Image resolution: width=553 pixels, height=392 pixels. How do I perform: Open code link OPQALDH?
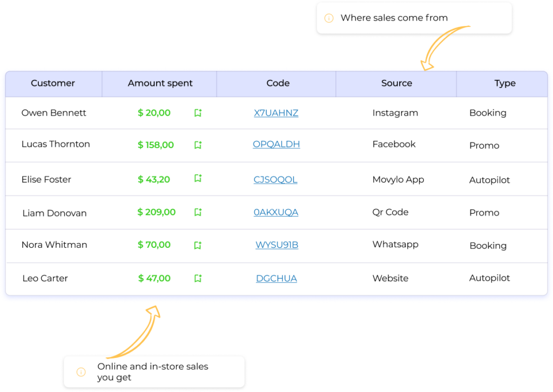(x=276, y=144)
